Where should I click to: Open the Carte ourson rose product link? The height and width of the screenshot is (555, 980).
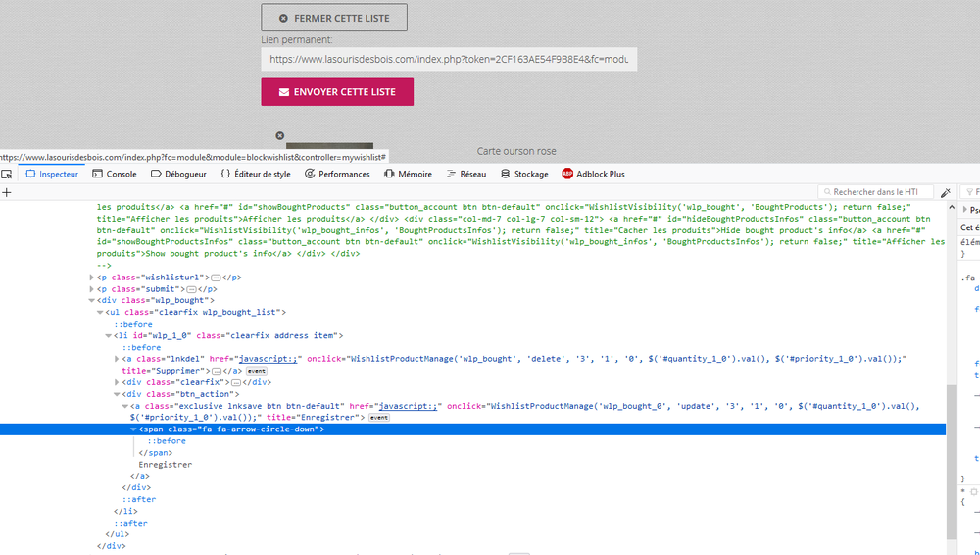[516, 151]
